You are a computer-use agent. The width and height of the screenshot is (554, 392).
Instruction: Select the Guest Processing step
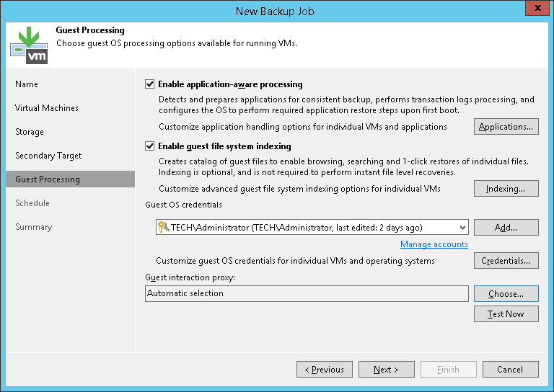pos(48,179)
